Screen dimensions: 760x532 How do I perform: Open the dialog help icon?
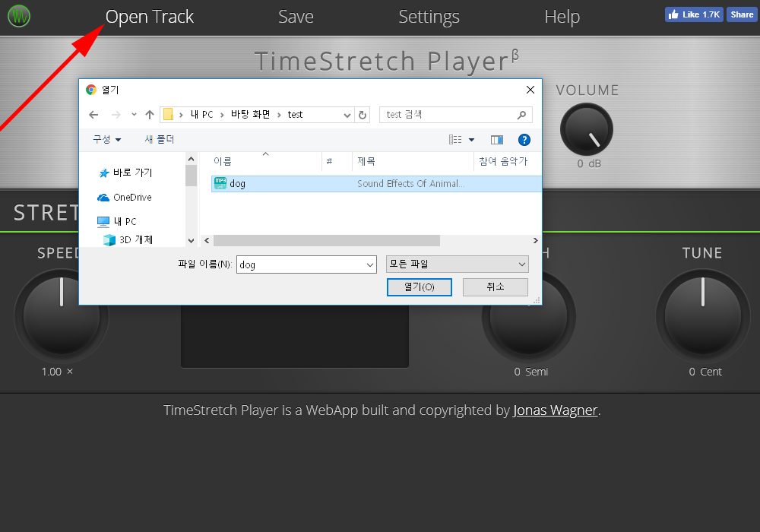point(524,140)
